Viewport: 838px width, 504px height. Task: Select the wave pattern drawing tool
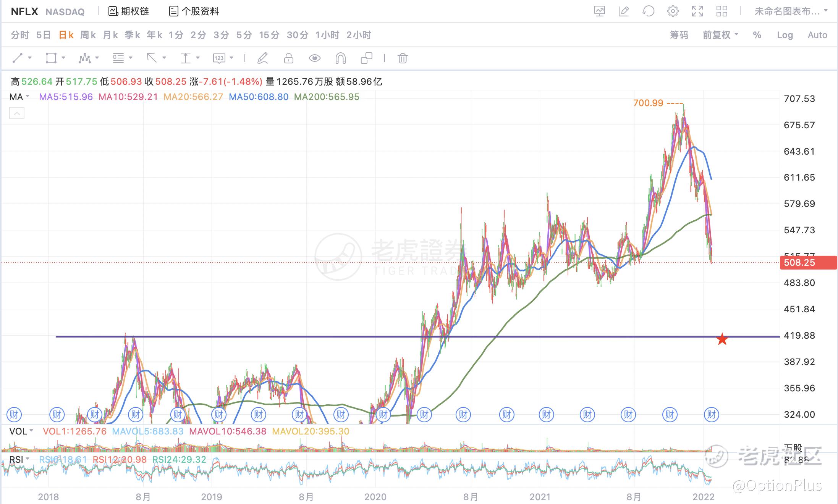85,58
